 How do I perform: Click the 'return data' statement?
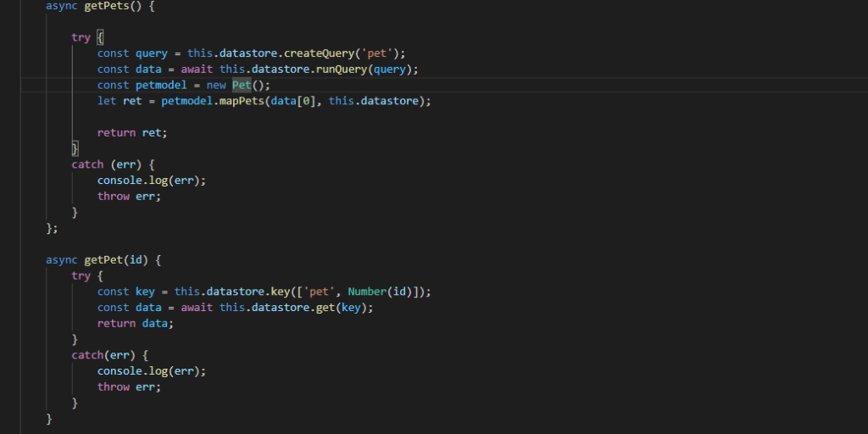(136, 323)
